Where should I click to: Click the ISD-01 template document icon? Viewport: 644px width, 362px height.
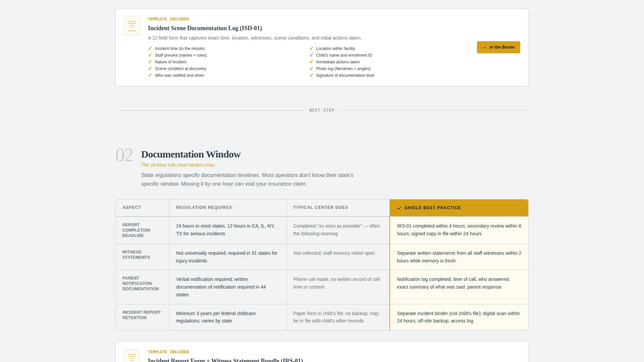click(132, 26)
